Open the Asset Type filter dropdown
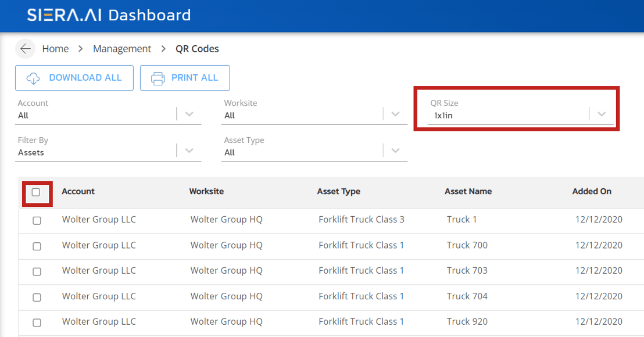This screenshot has height=337, width=644. coord(395,151)
